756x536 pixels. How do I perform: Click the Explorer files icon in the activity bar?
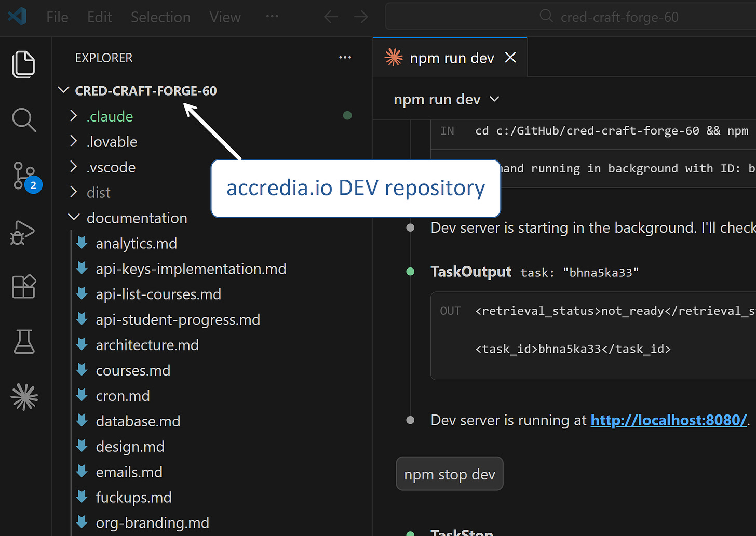pyautogui.click(x=24, y=64)
